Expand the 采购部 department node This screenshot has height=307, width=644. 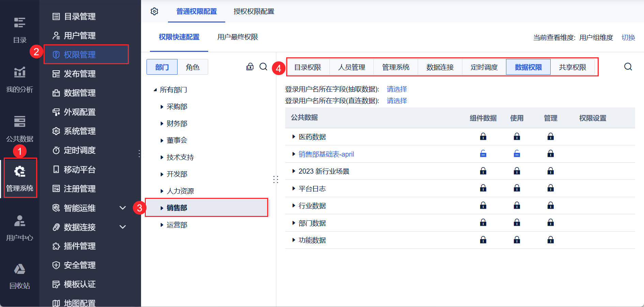(x=162, y=107)
